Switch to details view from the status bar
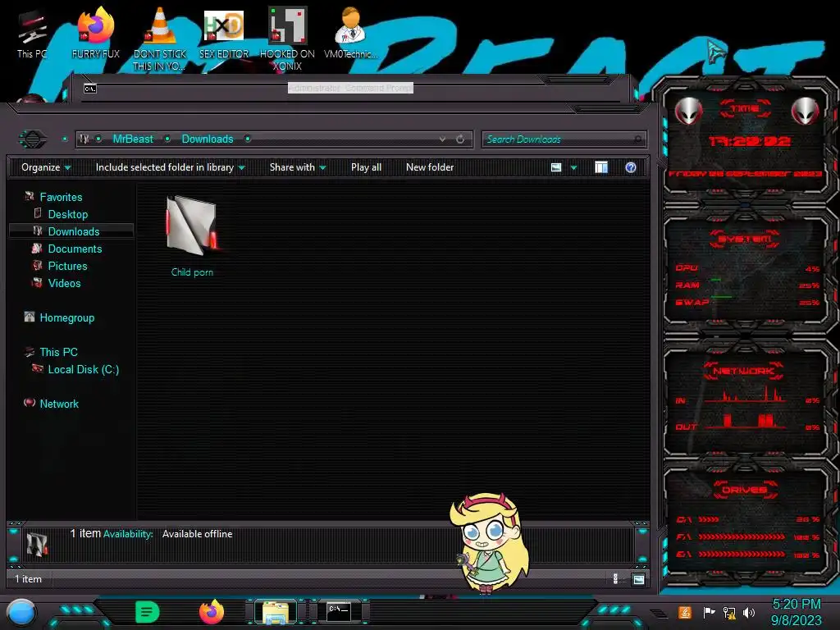 point(615,578)
